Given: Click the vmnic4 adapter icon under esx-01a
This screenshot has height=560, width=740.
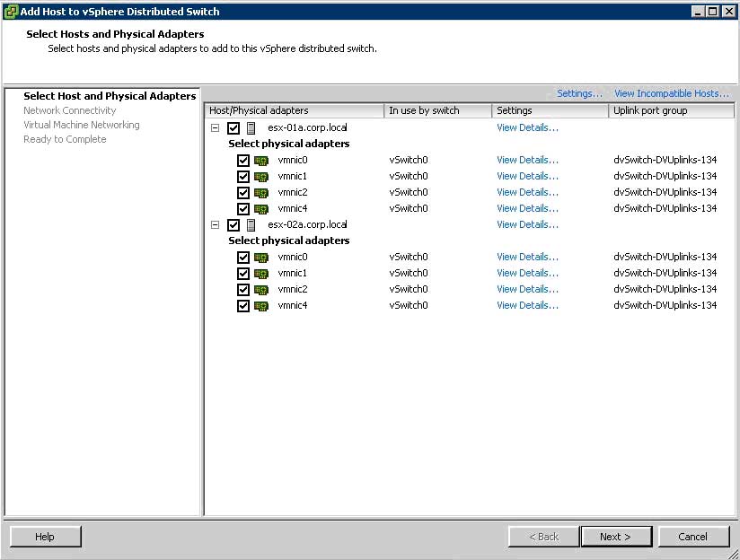Looking at the screenshot, I should (261, 208).
